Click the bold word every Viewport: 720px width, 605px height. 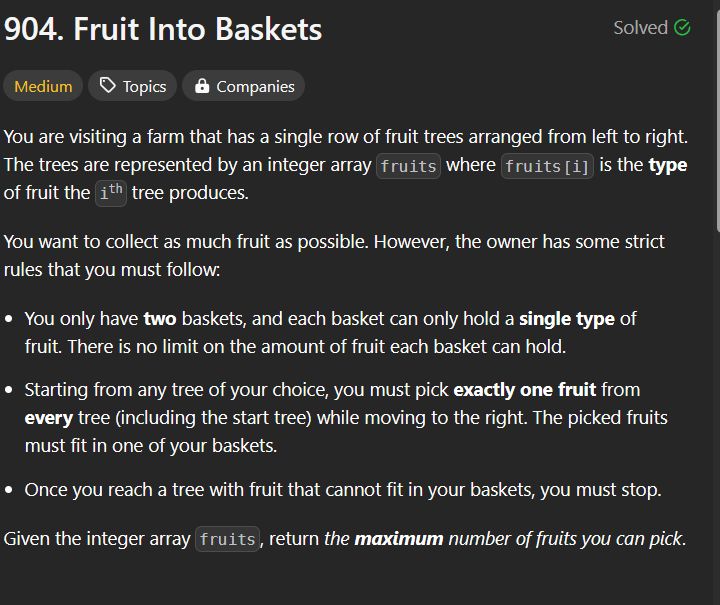click(x=49, y=418)
